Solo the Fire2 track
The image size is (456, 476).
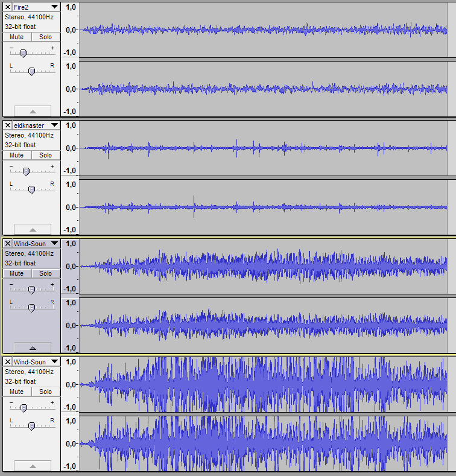pyautogui.click(x=46, y=37)
